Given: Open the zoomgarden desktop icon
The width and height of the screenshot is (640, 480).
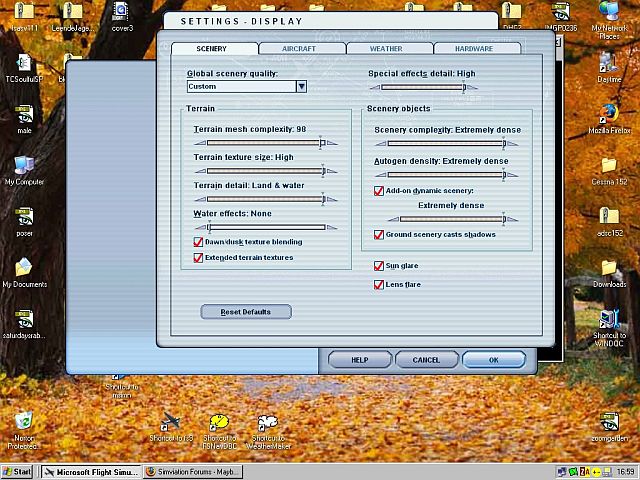Looking at the screenshot, I should pos(608,422).
